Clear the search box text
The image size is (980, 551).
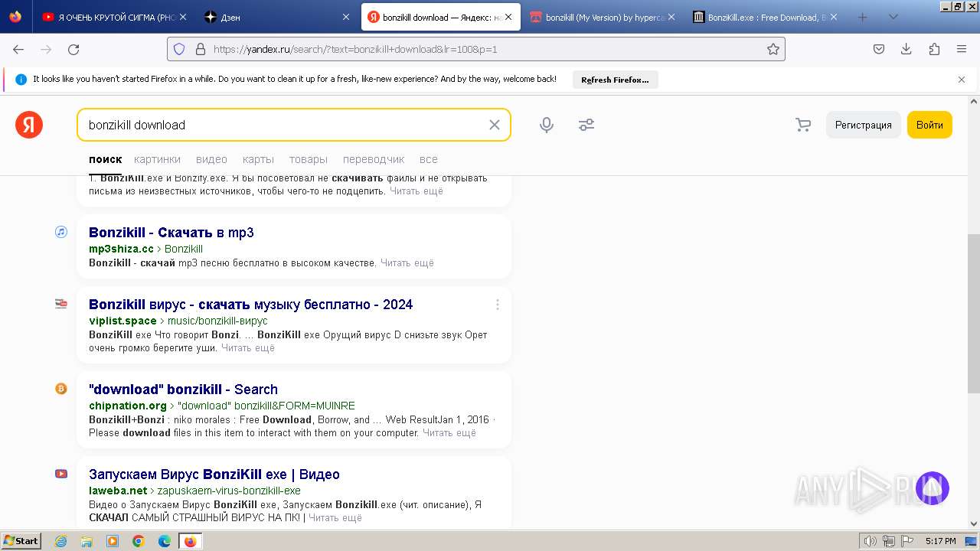495,125
